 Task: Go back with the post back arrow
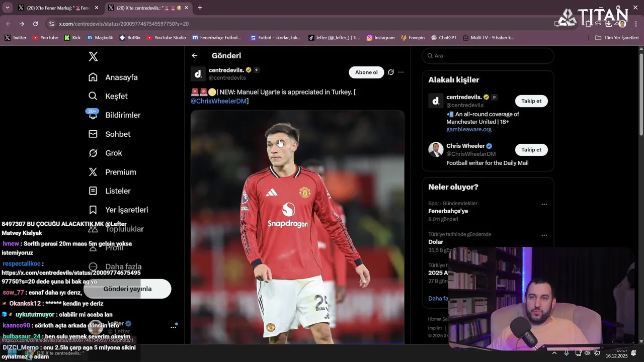point(195,56)
